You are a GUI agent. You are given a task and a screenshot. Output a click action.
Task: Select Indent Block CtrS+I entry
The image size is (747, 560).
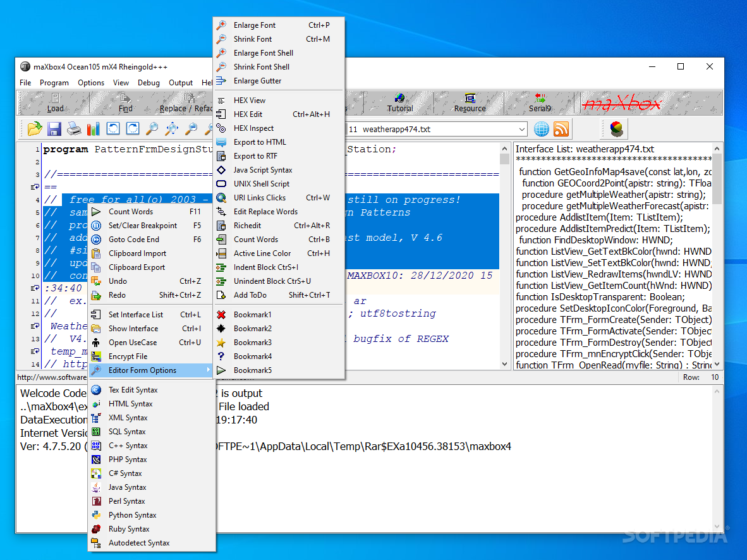pos(279,267)
